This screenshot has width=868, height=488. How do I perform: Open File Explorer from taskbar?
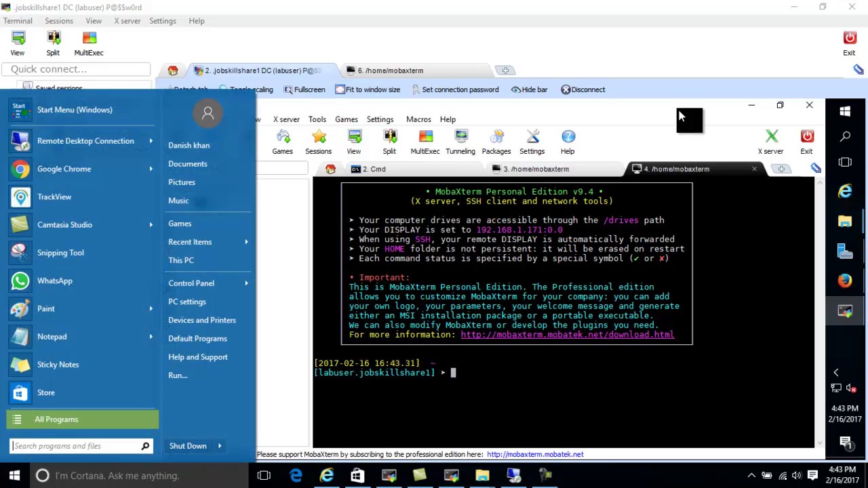click(x=482, y=476)
